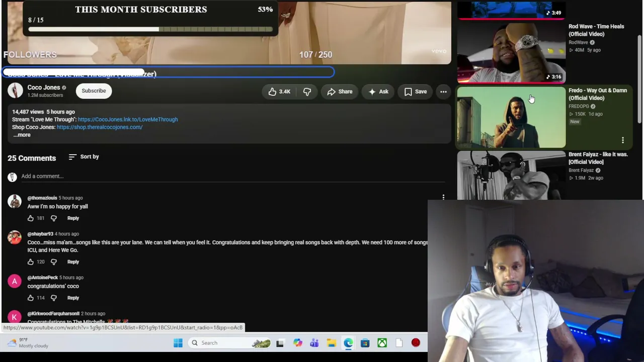Dislike the comment by @AntoinePeck
644x362 pixels.
pos(54,298)
